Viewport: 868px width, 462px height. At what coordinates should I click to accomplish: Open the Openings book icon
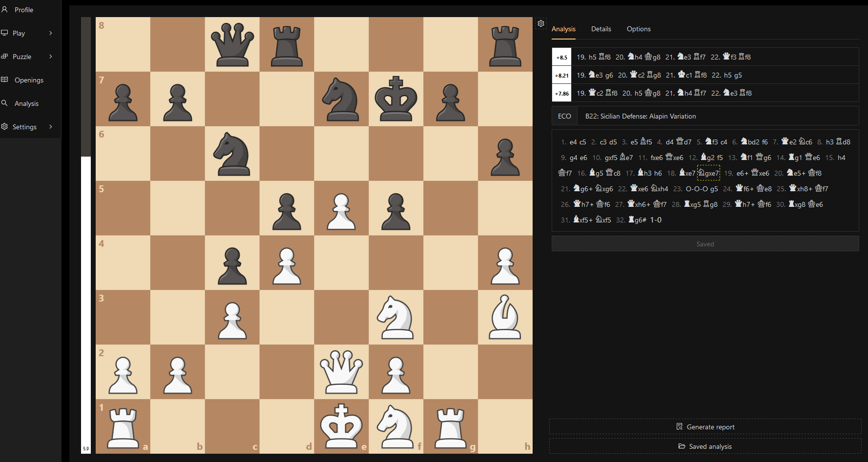[x=4, y=80]
